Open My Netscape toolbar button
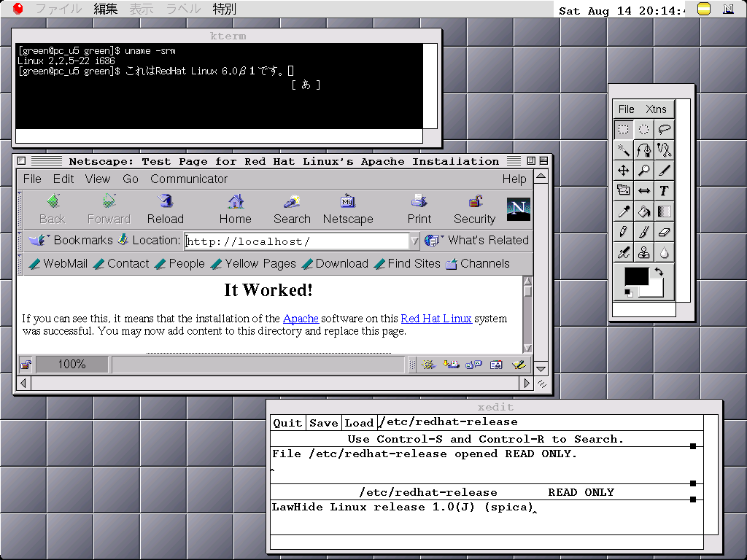Image resolution: width=747 pixels, height=560 pixels. point(348,209)
